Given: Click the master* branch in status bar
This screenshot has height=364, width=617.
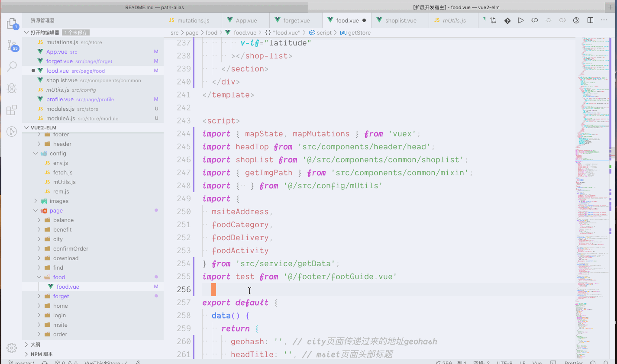Looking at the screenshot, I should pyautogui.click(x=23, y=362).
